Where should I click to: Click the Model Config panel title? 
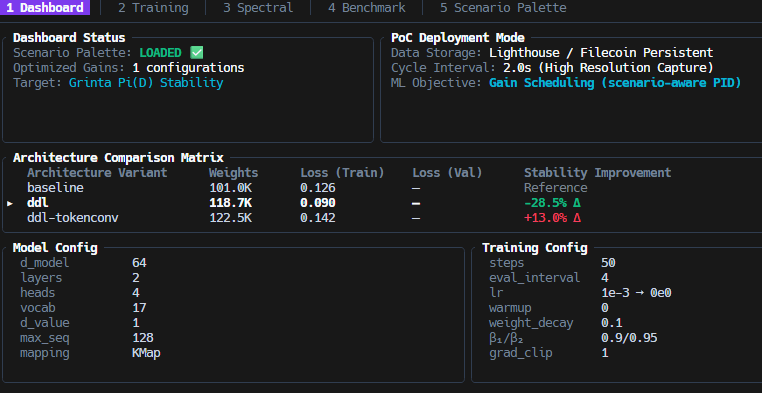tap(55, 248)
